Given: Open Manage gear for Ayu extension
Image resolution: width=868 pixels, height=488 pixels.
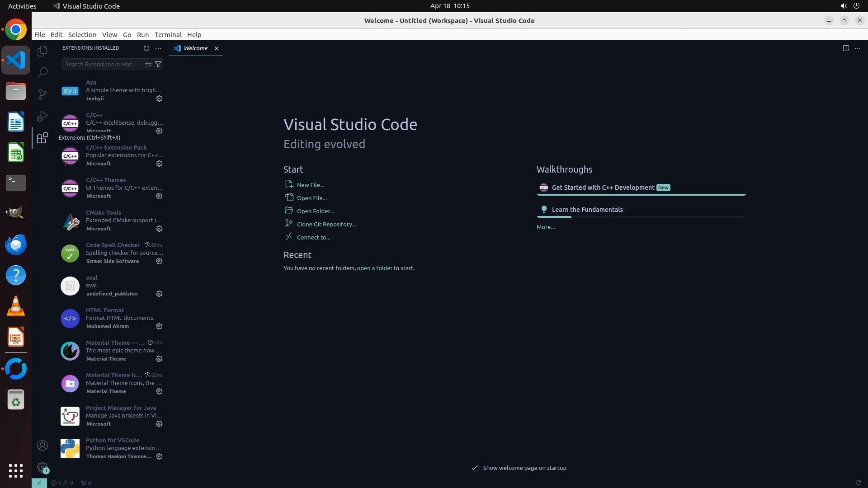Looking at the screenshot, I should pyautogui.click(x=159, y=99).
